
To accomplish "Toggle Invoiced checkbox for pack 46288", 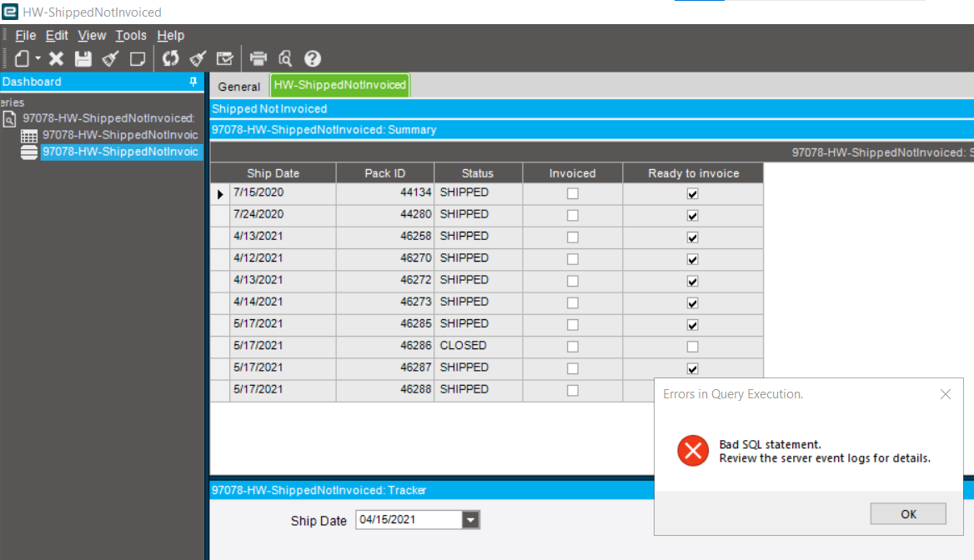I will click(573, 391).
